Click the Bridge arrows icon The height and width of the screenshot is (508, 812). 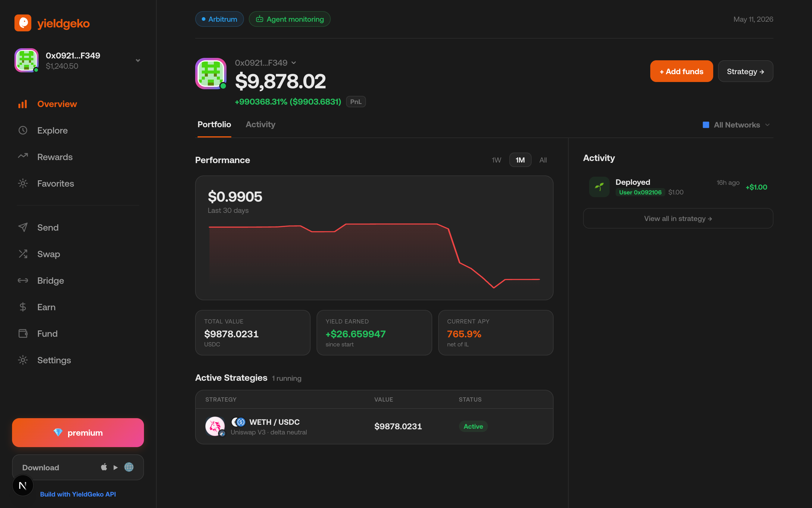pos(23,281)
